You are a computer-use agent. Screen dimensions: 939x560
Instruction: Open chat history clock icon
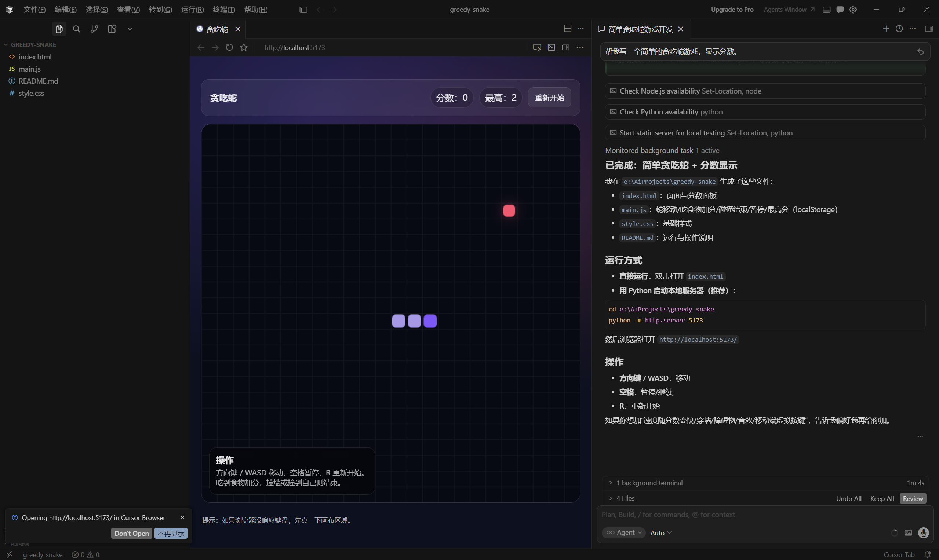pyautogui.click(x=899, y=29)
